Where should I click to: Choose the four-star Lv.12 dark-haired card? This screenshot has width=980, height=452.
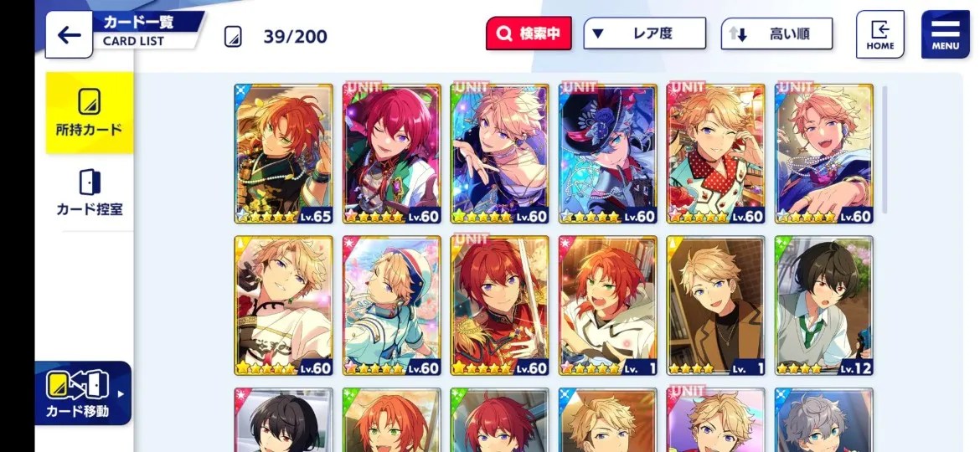pos(823,306)
